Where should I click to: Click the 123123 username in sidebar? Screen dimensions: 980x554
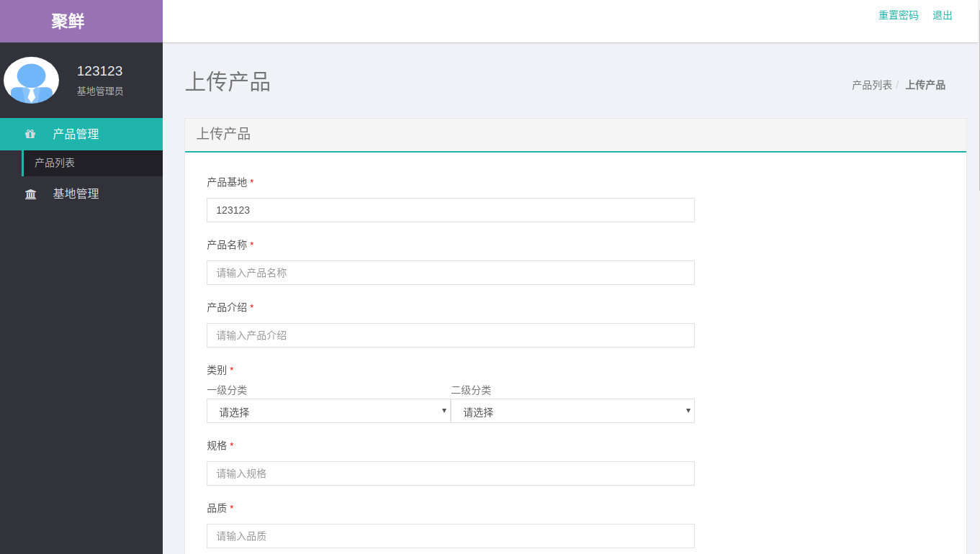click(x=99, y=71)
